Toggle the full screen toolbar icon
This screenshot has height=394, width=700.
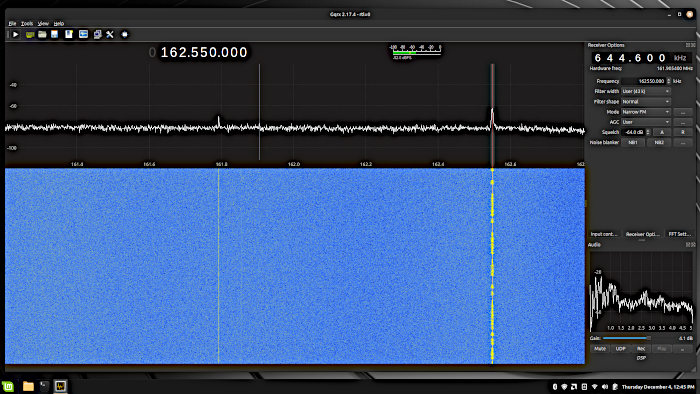[x=125, y=34]
